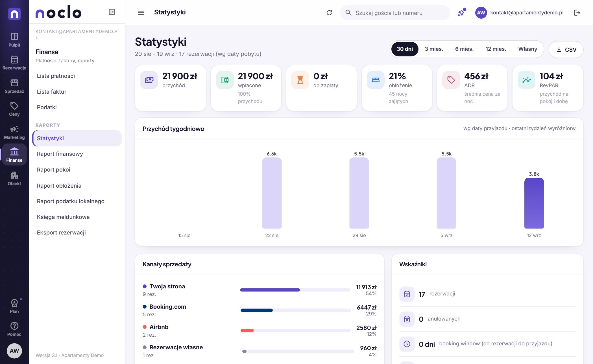Switch range to 12 mies.
This screenshot has width=593, height=364.
point(496,49)
